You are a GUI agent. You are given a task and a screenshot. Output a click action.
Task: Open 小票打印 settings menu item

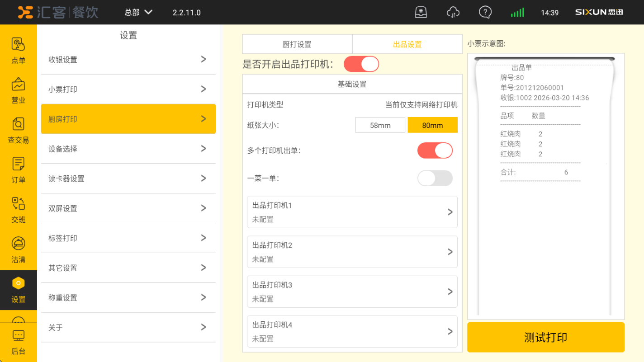[128, 89]
